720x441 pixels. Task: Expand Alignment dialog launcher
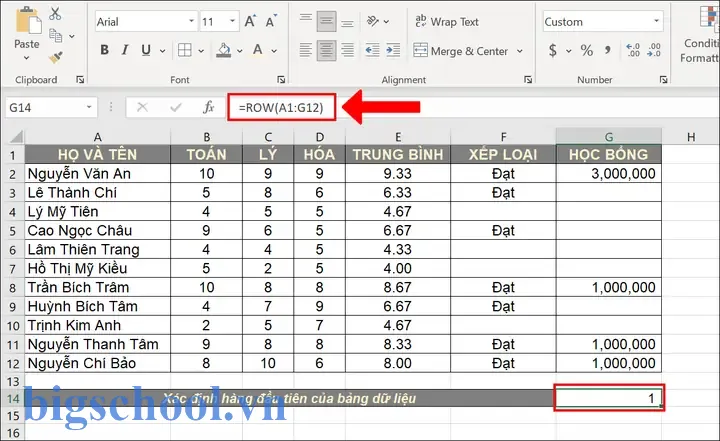coord(528,80)
